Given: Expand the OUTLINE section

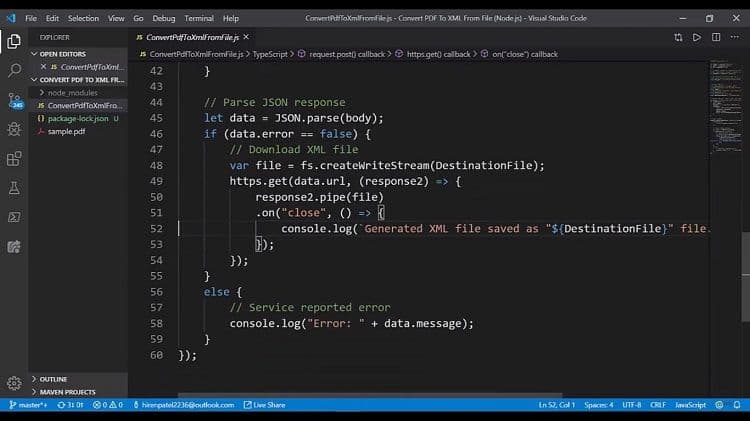Looking at the screenshot, I should [x=53, y=379].
